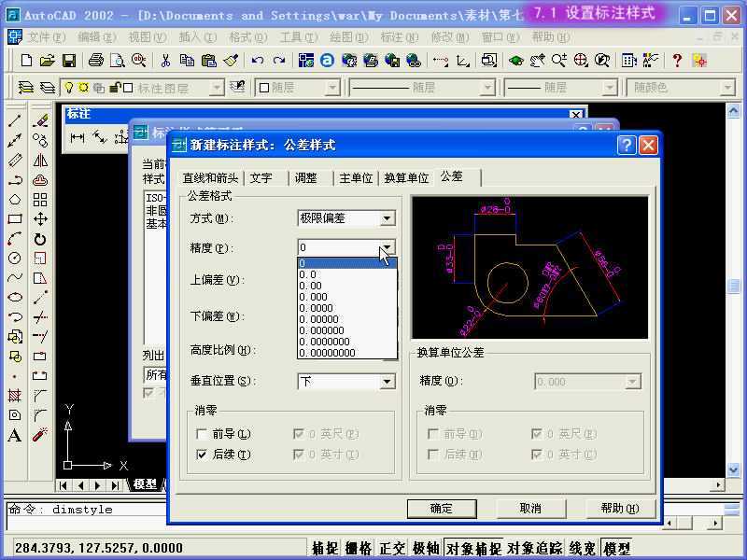Select 0.0000 in the precision list

(346, 308)
